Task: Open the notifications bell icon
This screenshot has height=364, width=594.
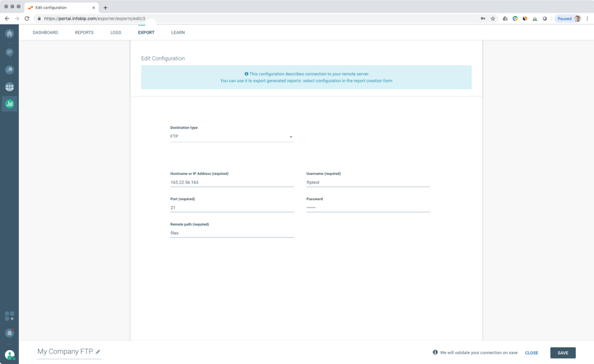Action: coord(9,333)
